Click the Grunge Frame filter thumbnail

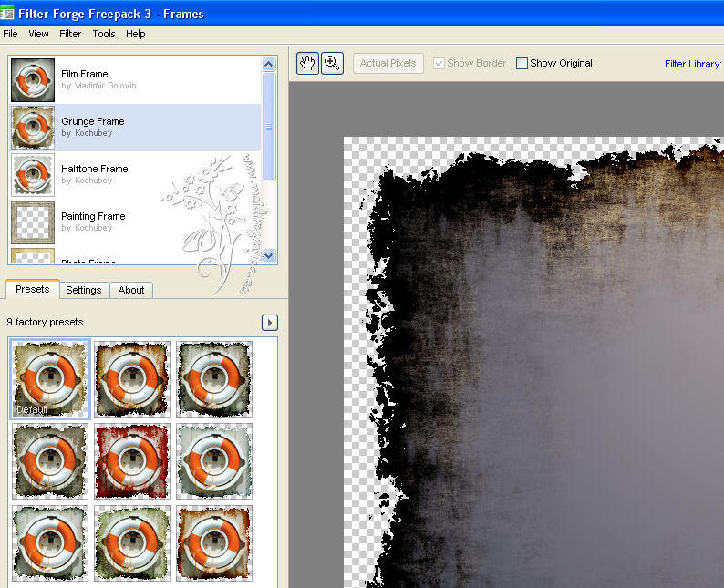33,128
